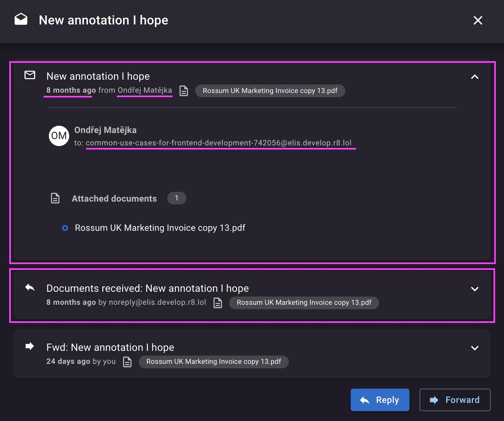Viewport: 504px width, 421px height.
Task: Click the Reply button
Action: 380,400
